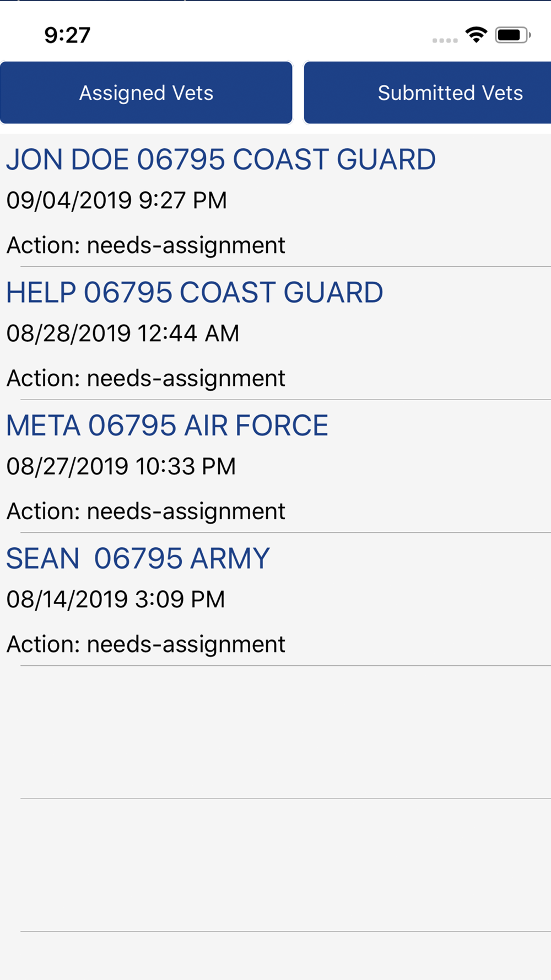Open SEAN 06795 ARMY entry
Screen dimensions: 551x980
point(138,558)
